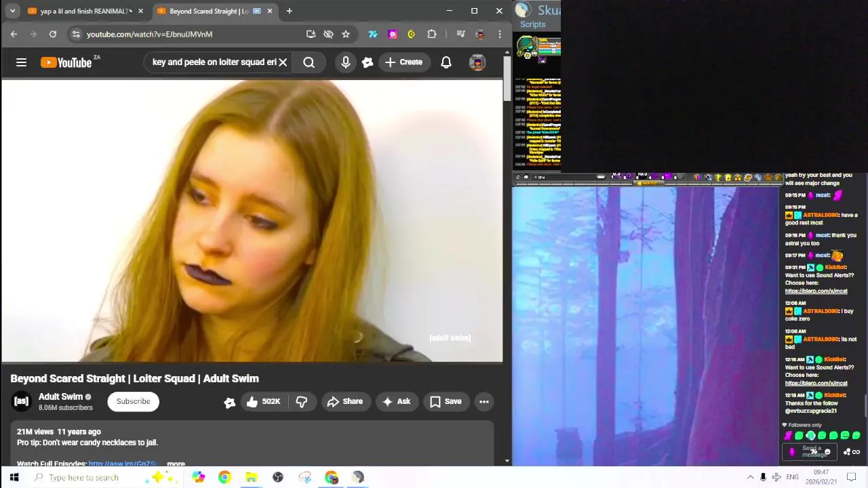Select the pink lightning emote in chat bar
This screenshot has width=868, height=488.
[x=788, y=436]
